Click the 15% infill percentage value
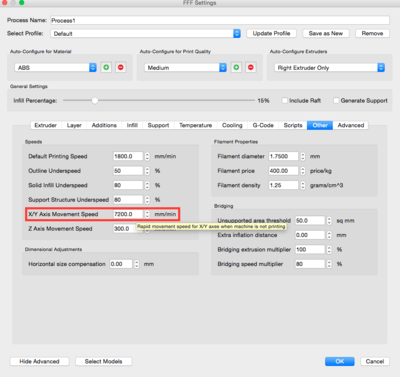Image resolution: width=400 pixels, height=377 pixels. click(263, 101)
